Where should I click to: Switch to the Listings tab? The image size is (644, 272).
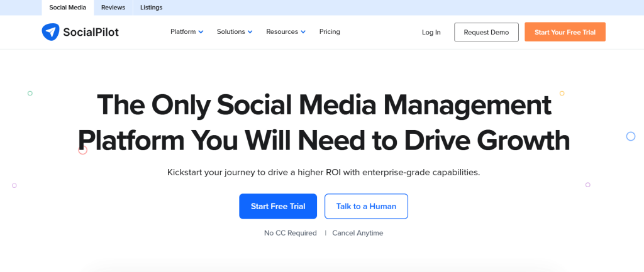[151, 8]
